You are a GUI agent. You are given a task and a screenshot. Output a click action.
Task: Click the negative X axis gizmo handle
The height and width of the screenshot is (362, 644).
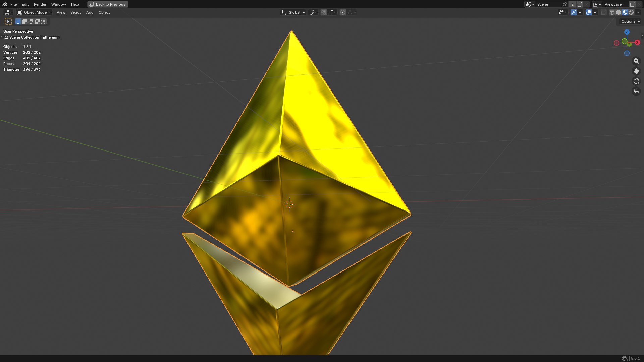coord(616,43)
